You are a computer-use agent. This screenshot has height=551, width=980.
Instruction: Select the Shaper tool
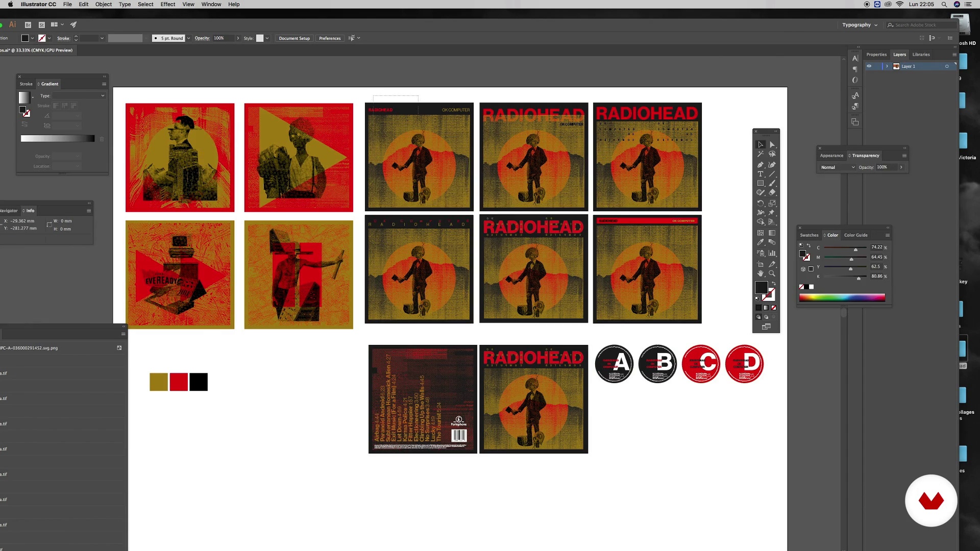pyautogui.click(x=760, y=192)
